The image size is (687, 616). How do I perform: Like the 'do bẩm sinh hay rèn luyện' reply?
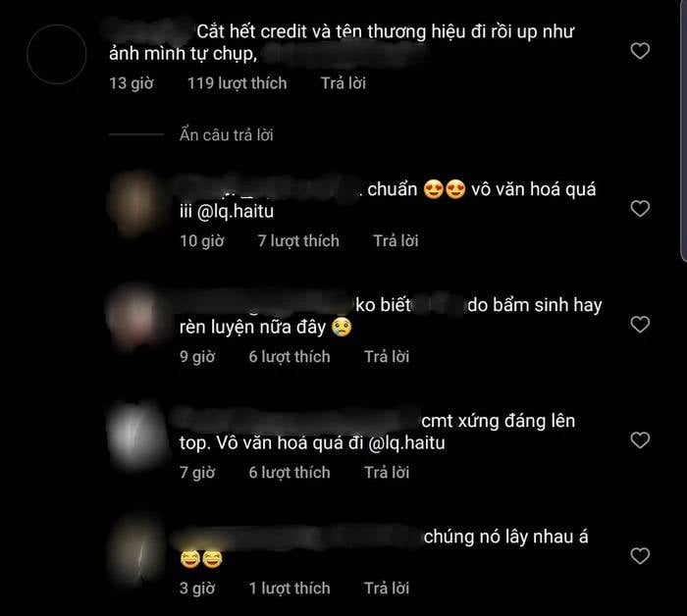point(640,325)
